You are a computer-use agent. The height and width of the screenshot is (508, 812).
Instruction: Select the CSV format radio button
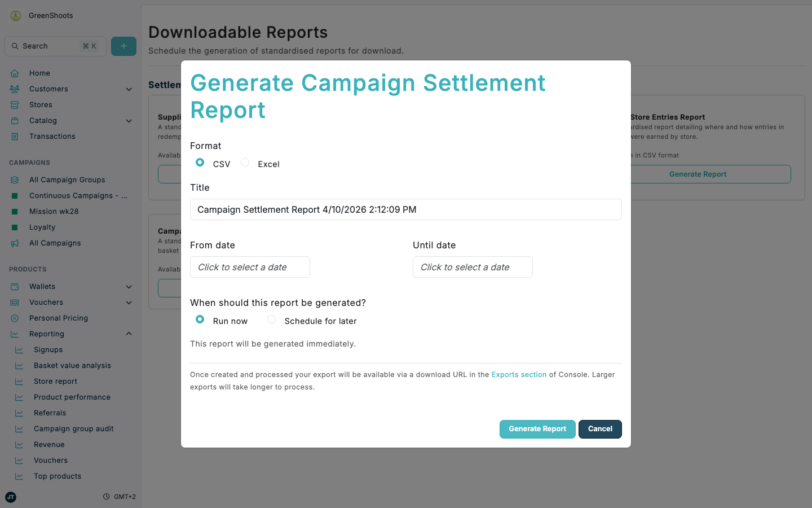[200, 162]
